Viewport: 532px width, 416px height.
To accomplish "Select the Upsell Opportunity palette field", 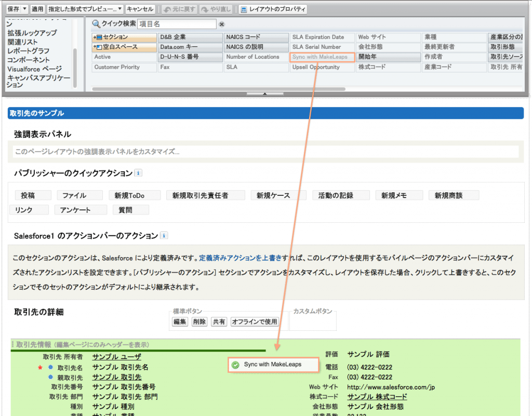I will pos(322,67).
